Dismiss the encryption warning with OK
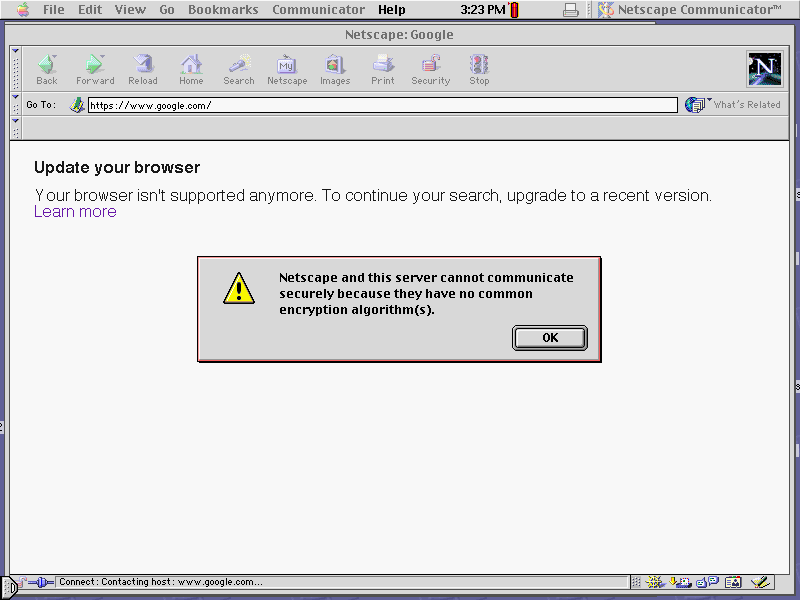Image resolution: width=800 pixels, height=600 pixels. 549,337
